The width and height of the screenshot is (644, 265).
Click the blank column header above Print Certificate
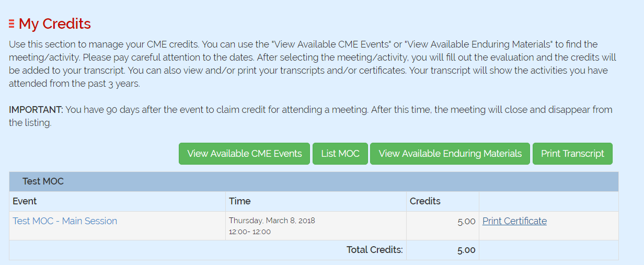548,201
